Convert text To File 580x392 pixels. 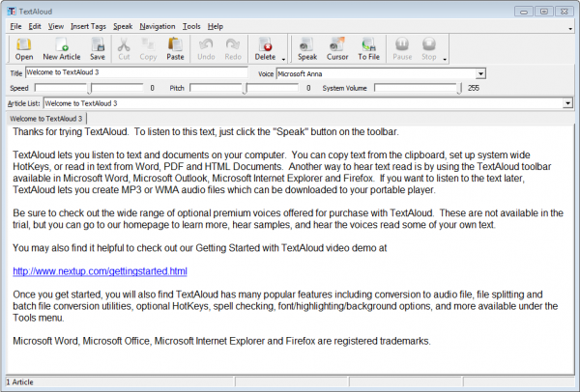click(x=368, y=49)
